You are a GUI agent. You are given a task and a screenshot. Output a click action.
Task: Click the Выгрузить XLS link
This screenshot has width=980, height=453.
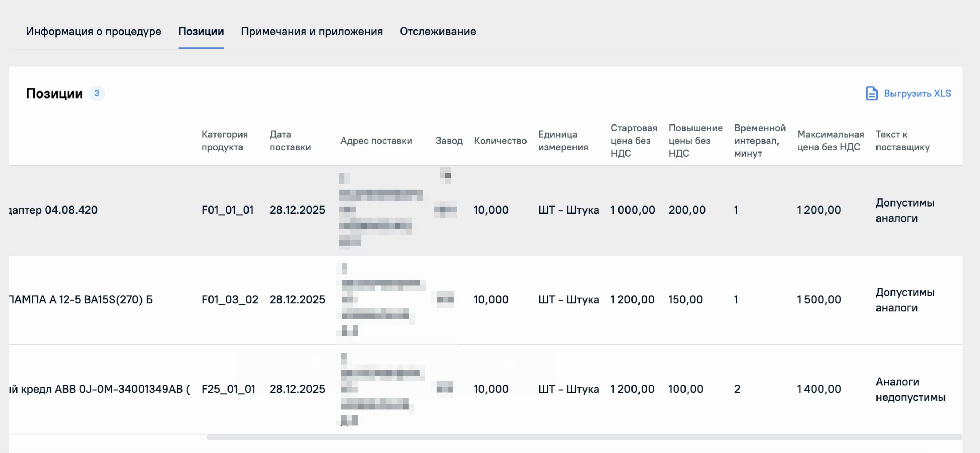(917, 94)
